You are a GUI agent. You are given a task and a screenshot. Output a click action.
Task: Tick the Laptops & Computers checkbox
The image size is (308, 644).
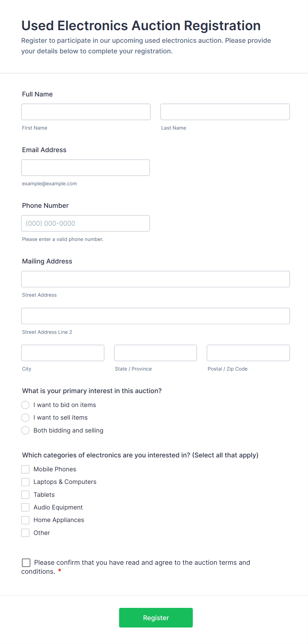coord(26,482)
